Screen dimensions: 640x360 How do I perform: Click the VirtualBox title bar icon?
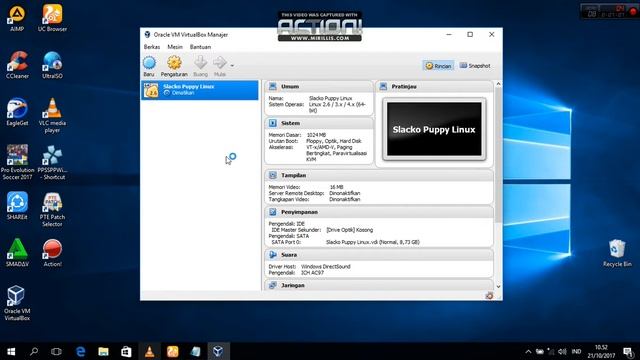tap(147, 35)
